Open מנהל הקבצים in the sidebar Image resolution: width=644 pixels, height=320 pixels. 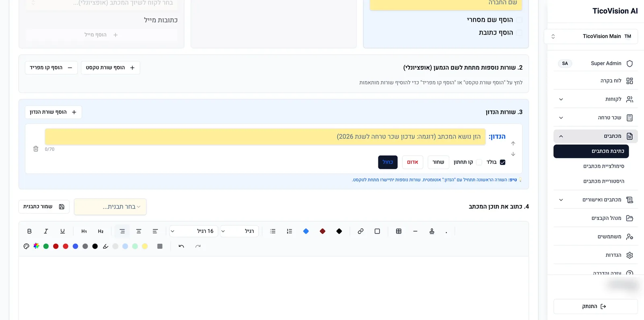pos(596,218)
